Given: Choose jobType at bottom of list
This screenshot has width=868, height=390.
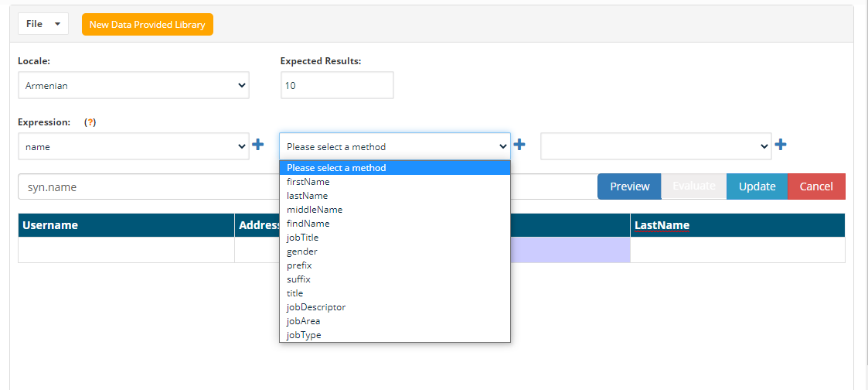Looking at the screenshot, I should 303,335.
